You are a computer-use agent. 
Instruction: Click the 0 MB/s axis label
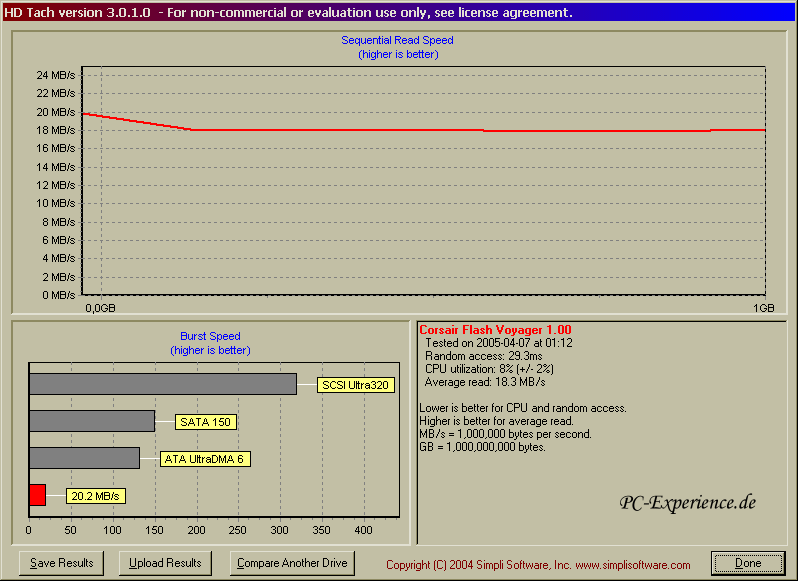click(x=59, y=295)
